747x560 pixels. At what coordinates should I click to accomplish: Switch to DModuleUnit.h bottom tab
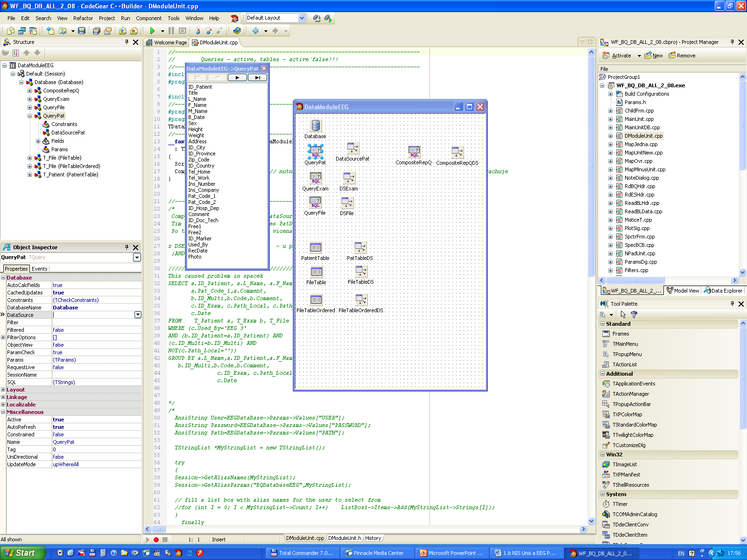(345, 538)
